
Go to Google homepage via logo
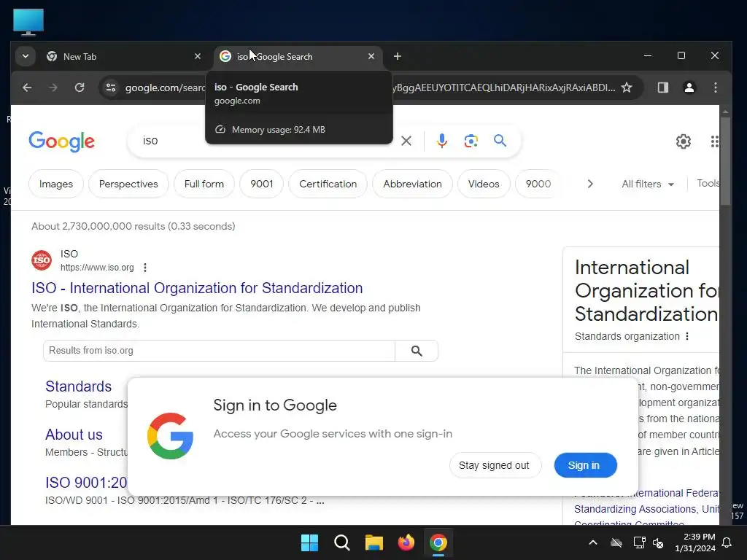(x=61, y=141)
